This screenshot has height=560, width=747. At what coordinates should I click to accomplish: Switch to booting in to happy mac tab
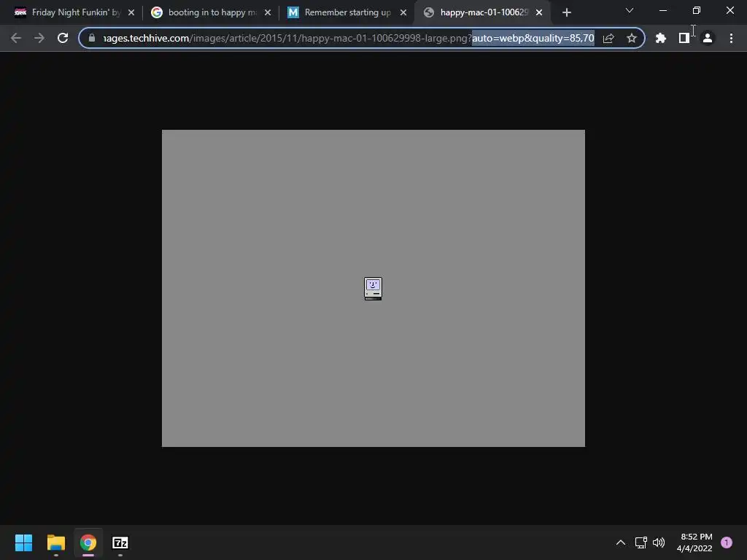211,12
